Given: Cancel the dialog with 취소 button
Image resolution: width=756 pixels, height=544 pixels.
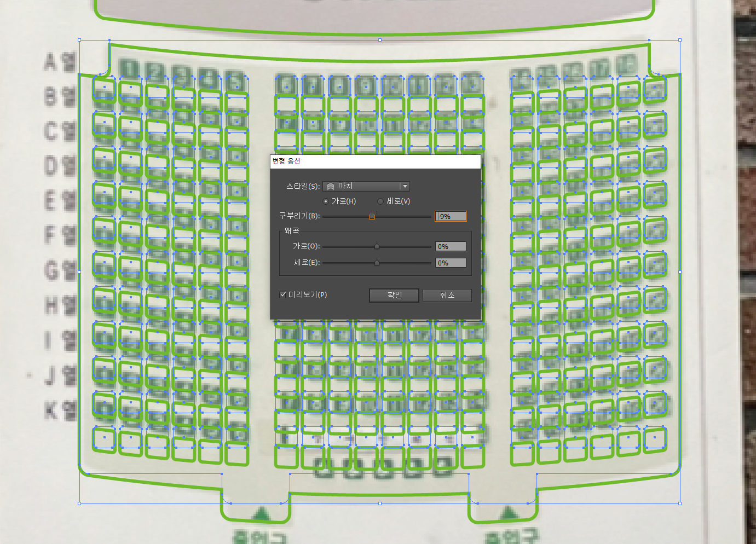Looking at the screenshot, I should (x=447, y=295).
